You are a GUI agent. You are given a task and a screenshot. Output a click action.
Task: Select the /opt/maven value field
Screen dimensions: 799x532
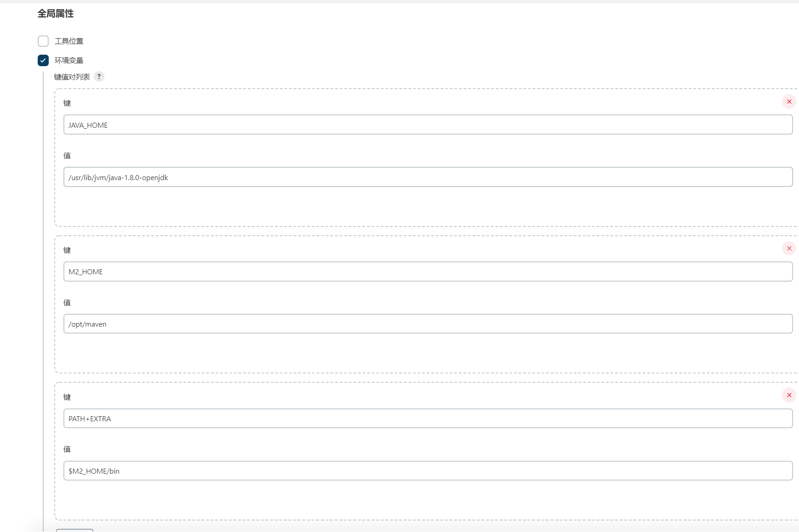pos(428,324)
